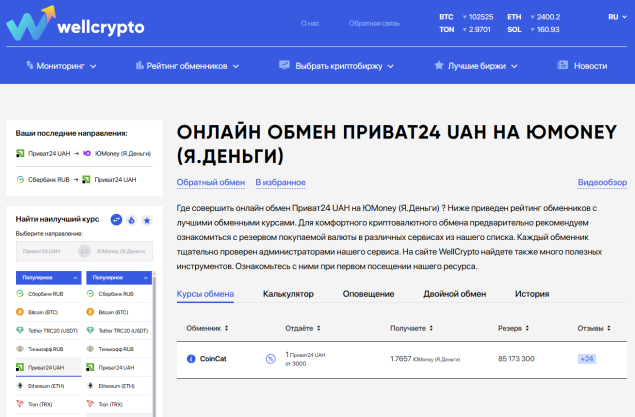The width and height of the screenshot is (635, 417).
Task: Click the SOL rate 160.93
Action: 545,30
